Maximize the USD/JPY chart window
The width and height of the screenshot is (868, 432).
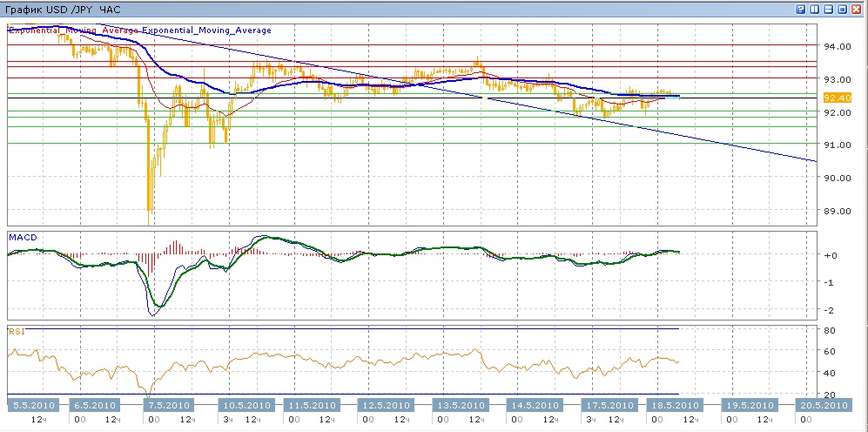[x=843, y=10]
